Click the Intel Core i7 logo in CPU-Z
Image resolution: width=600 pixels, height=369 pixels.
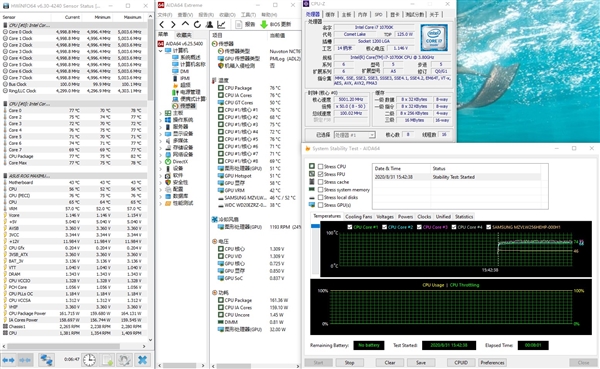[x=434, y=38]
